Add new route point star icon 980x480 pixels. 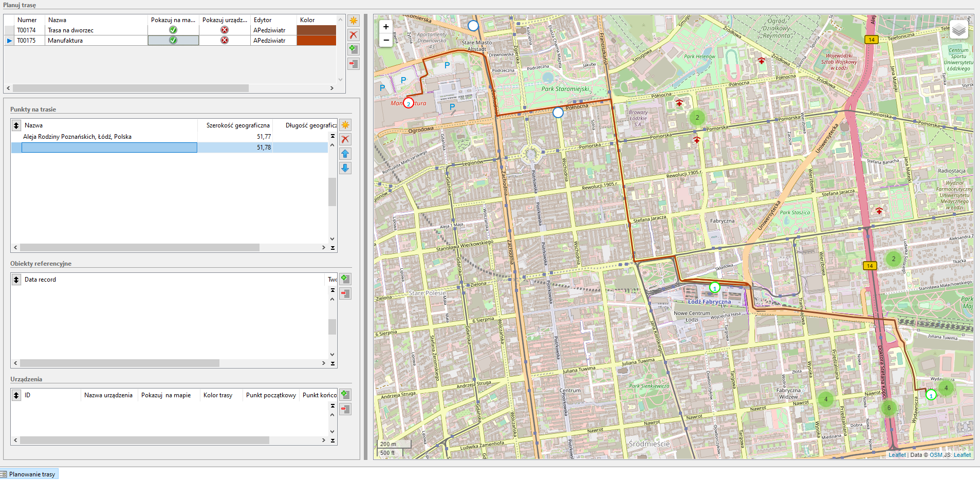pos(345,125)
